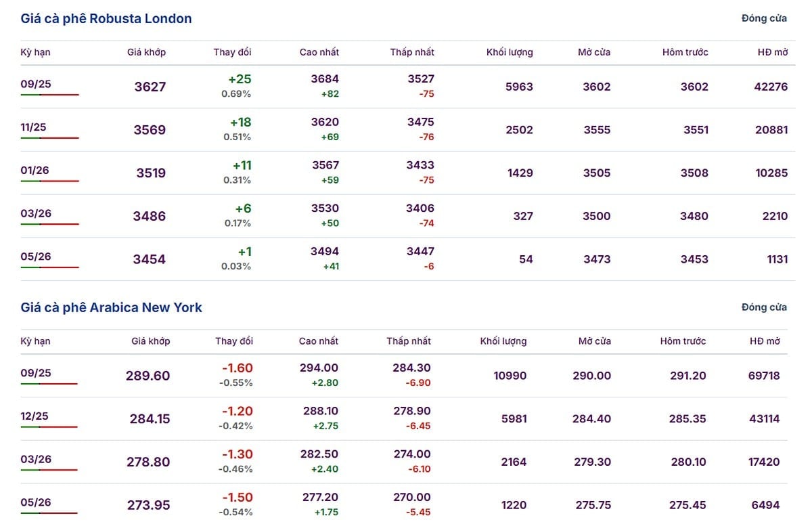Open the Arabica New York 09/25 contract link
Image resolution: width=812 pixels, height=524 pixels.
click(x=36, y=372)
